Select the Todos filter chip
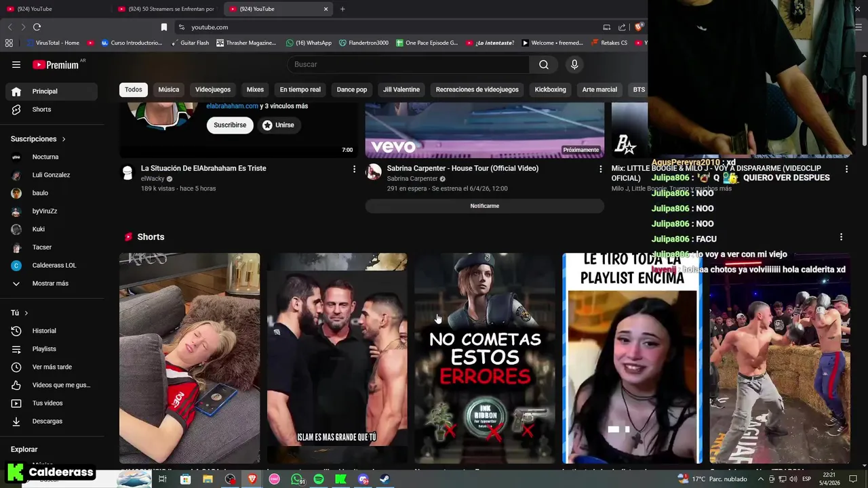 134,89
